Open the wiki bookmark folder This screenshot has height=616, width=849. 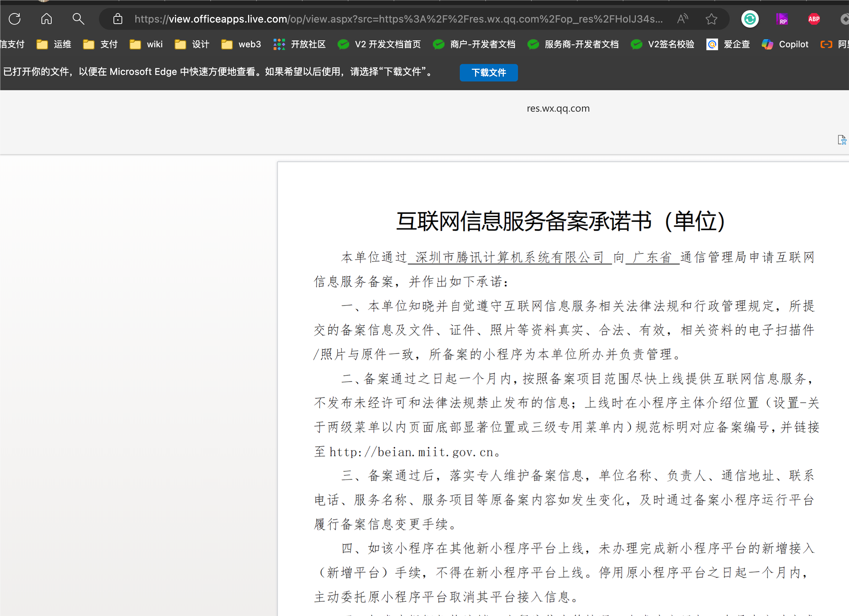coord(146,44)
